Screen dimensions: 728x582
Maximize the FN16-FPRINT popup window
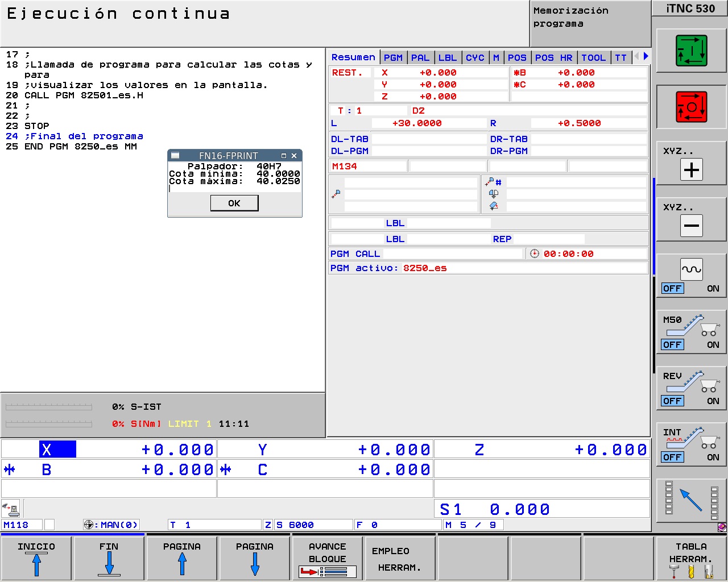click(x=284, y=155)
